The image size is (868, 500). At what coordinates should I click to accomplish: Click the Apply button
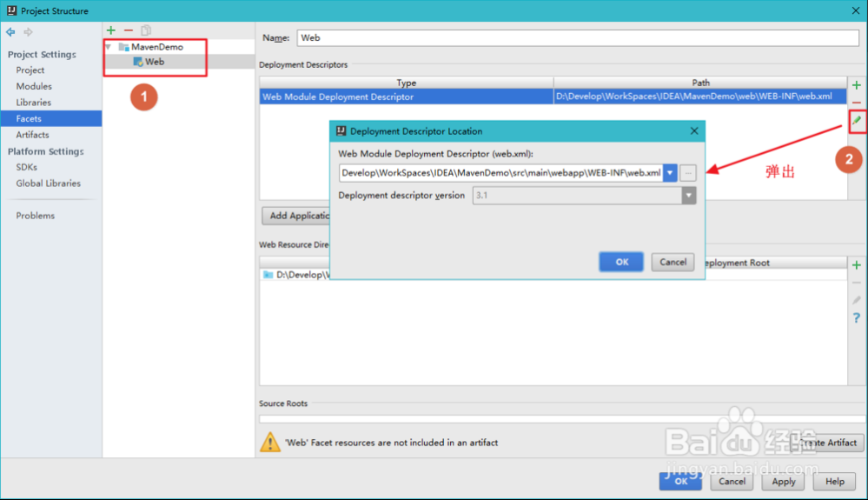click(x=784, y=481)
